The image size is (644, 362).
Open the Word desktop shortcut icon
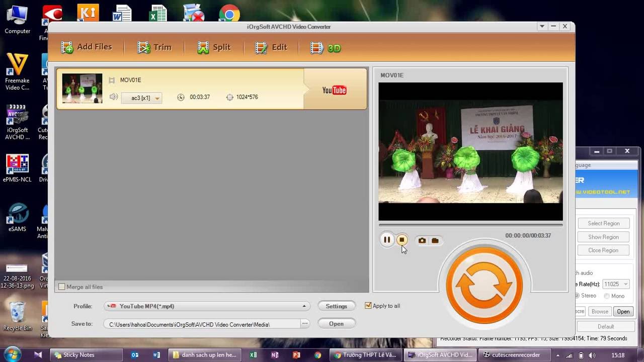(x=122, y=14)
